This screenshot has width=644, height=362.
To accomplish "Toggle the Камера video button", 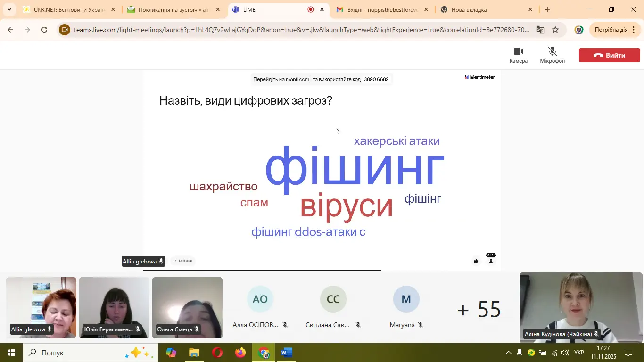I will (518, 55).
